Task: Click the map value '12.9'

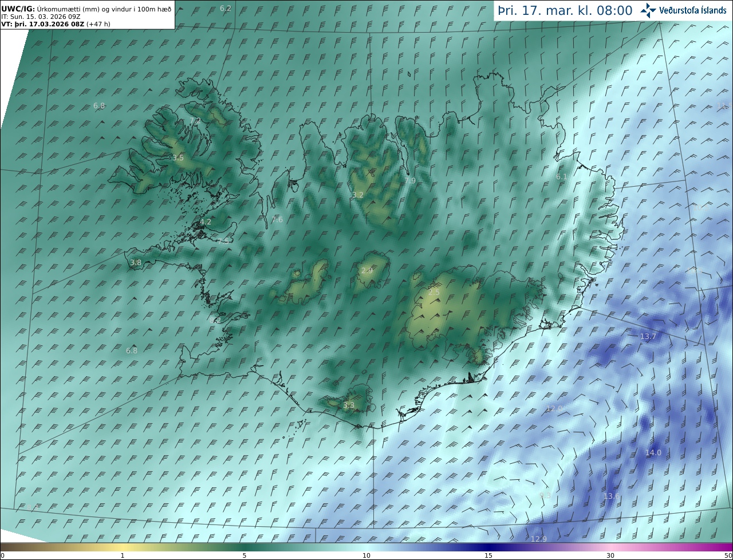Action: pos(538,539)
